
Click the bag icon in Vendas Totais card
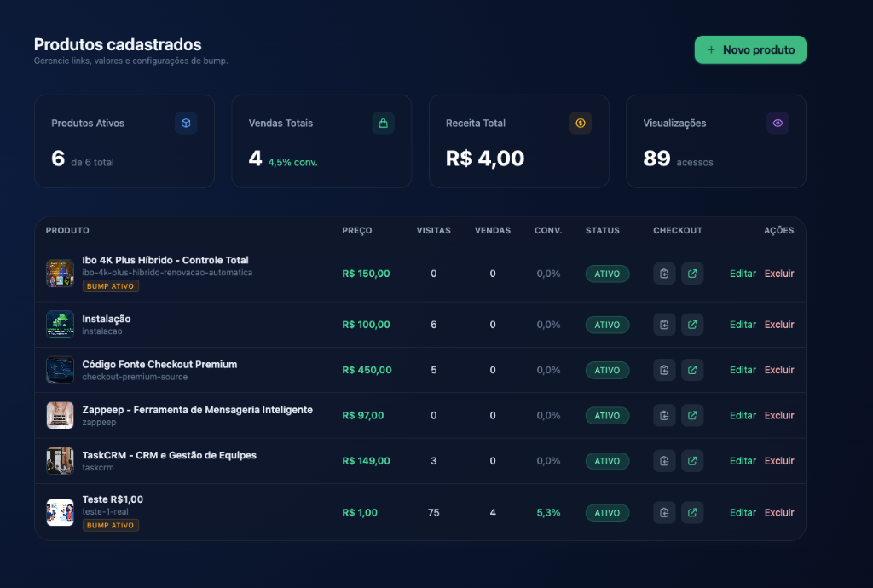pos(383,124)
